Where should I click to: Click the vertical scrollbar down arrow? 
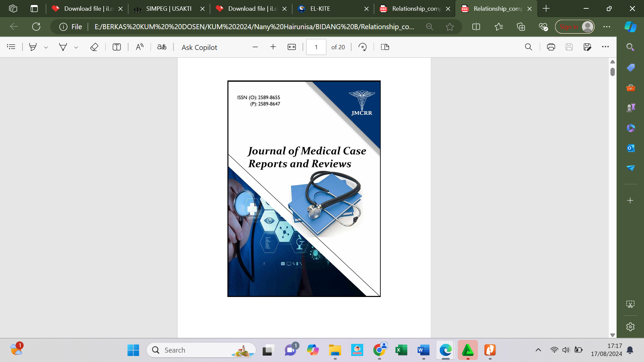tap(612, 335)
